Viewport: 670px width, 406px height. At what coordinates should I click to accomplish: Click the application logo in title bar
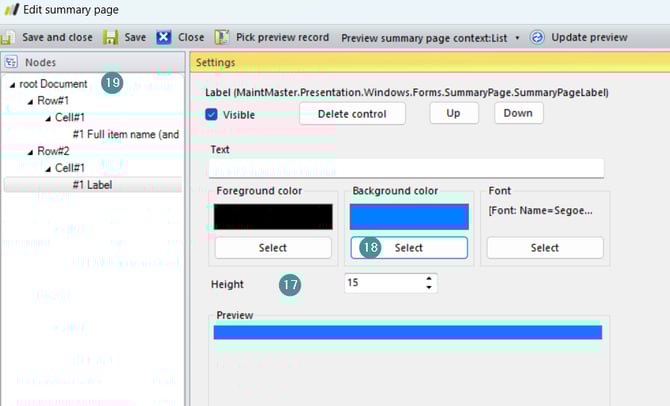(11, 10)
